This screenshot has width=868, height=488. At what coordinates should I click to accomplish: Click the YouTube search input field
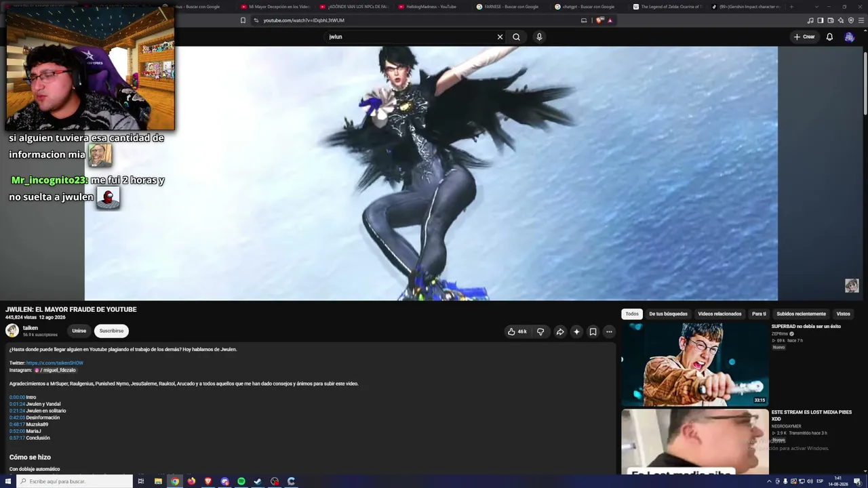[x=410, y=37]
